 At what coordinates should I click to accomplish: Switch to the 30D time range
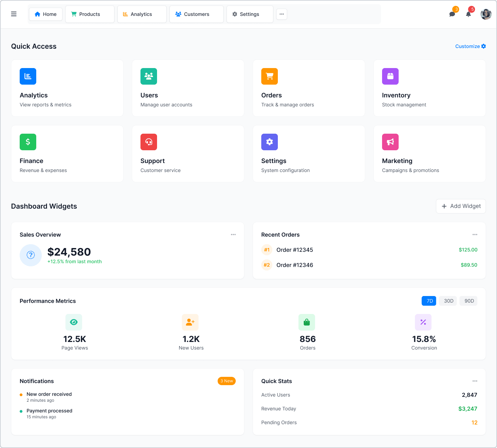[x=448, y=301]
